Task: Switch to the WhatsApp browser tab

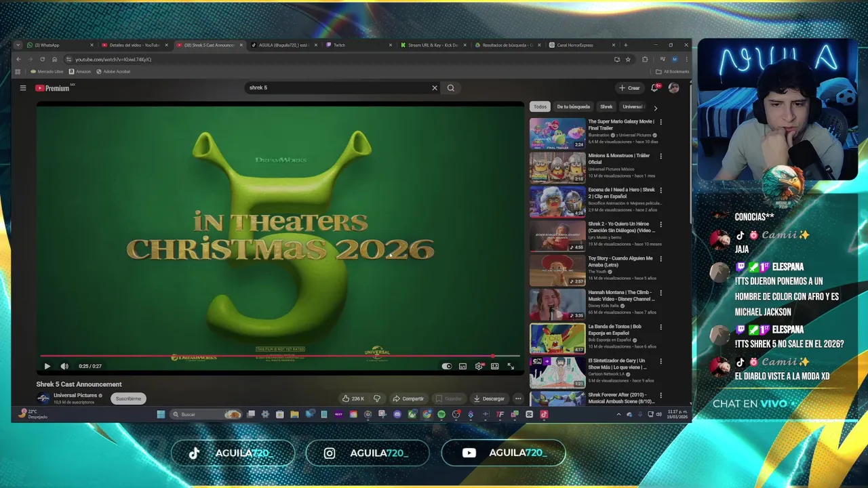Action: coord(60,45)
